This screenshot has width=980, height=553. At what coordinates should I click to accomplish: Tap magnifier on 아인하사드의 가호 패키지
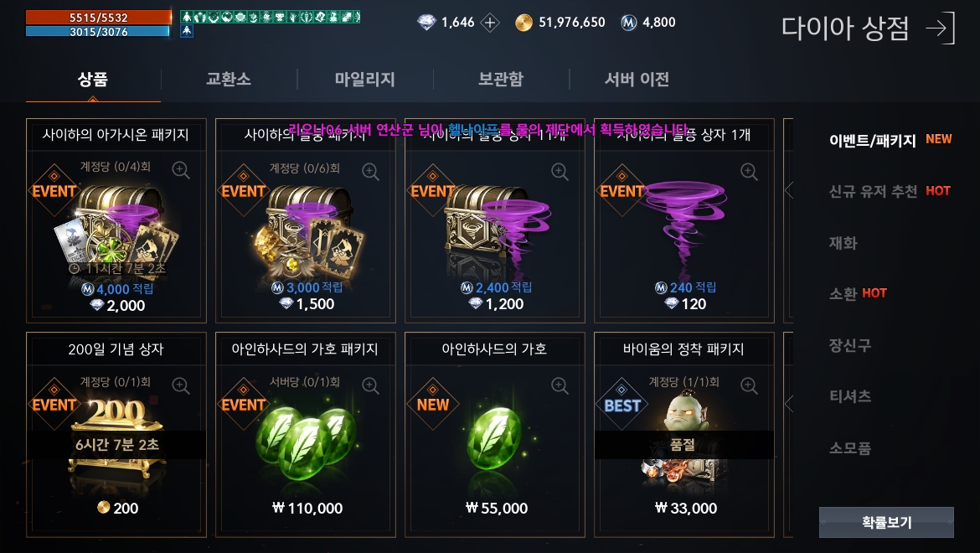pyautogui.click(x=370, y=385)
